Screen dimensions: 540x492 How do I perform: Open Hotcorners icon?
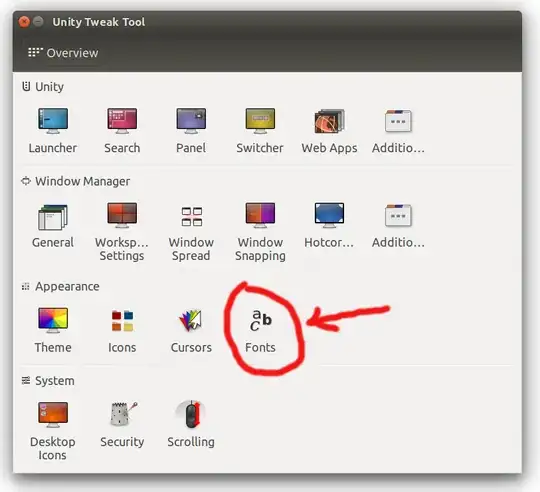coord(329,215)
